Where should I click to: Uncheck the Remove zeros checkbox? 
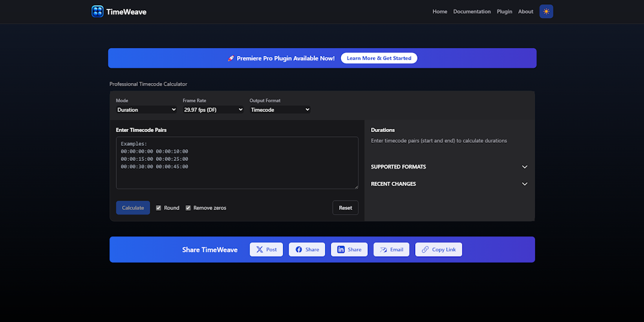pyautogui.click(x=188, y=208)
